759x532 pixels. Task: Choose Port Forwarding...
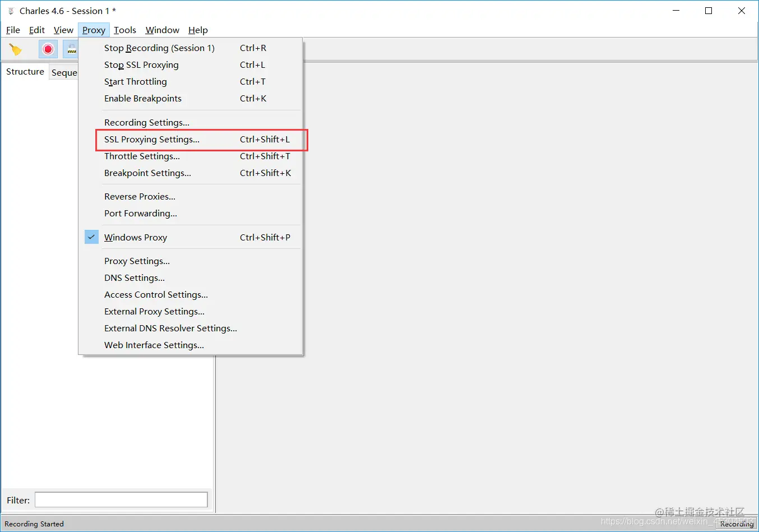coord(191,214)
